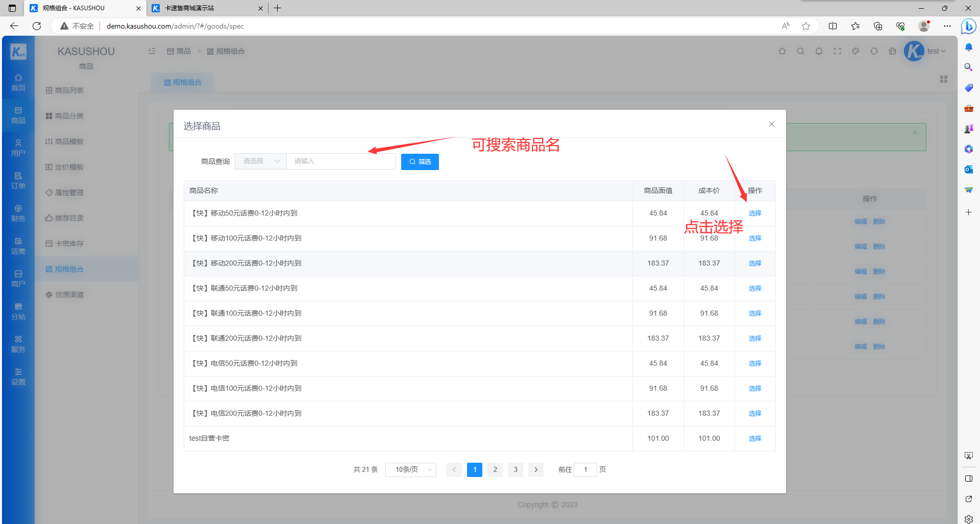The image size is (980, 524).
Task: Select 【快】电信50元话费 product
Action: click(755, 364)
